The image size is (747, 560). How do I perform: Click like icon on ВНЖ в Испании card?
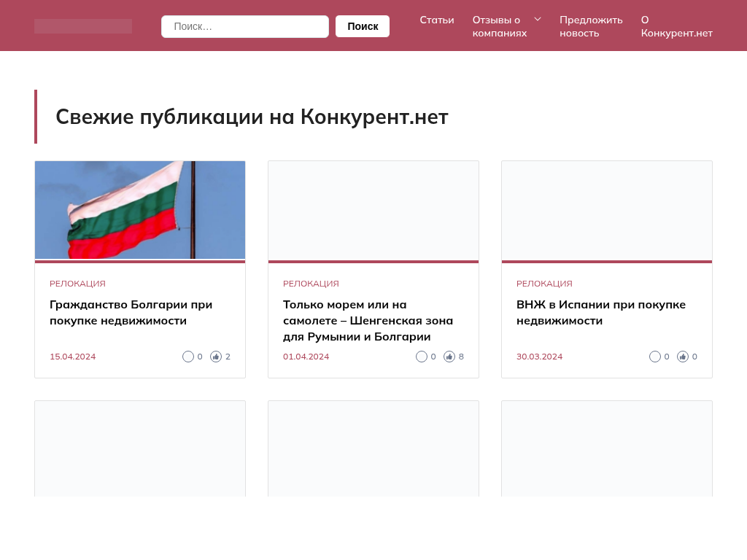(x=683, y=357)
